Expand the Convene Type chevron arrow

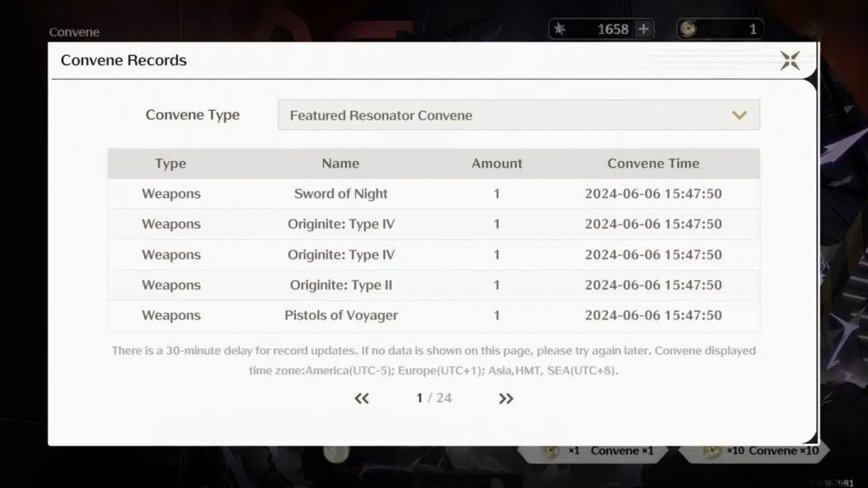739,115
